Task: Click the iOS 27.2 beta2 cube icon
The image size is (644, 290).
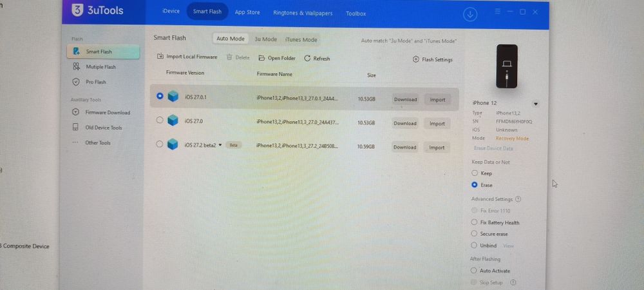Action: coord(173,144)
